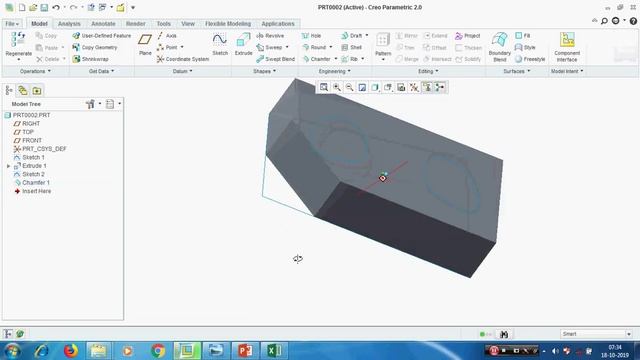Click the Project tool

click(468, 36)
